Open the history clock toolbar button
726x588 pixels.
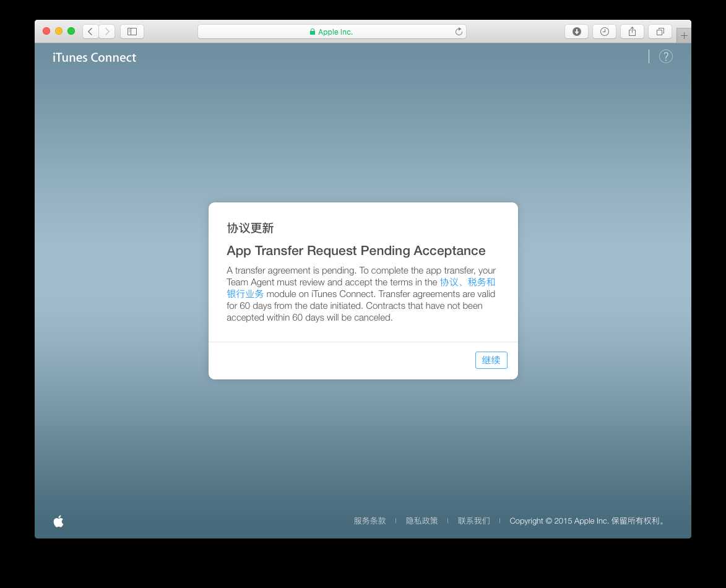coord(604,32)
